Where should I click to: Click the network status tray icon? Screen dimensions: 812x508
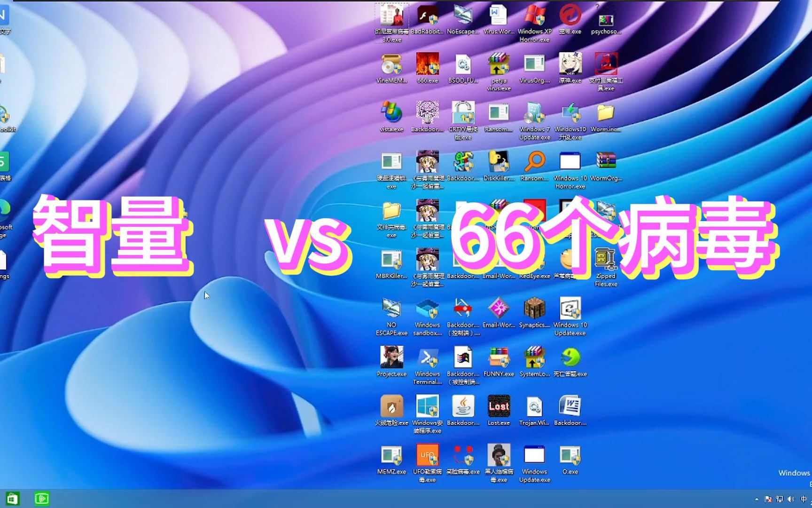(780, 499)
